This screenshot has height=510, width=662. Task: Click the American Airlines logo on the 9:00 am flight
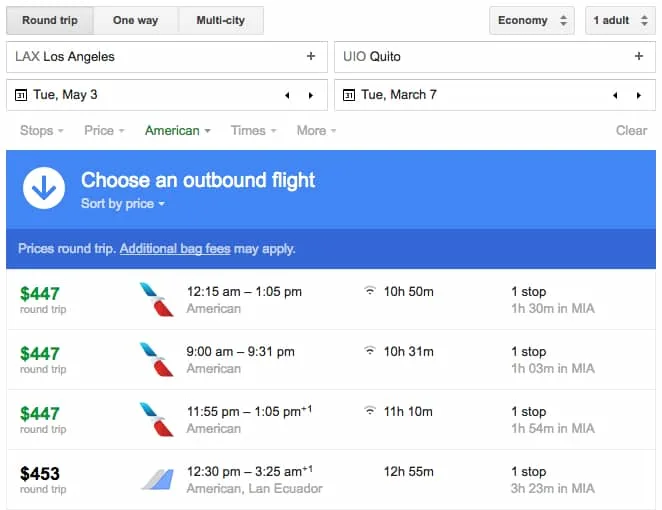point(157,359)
